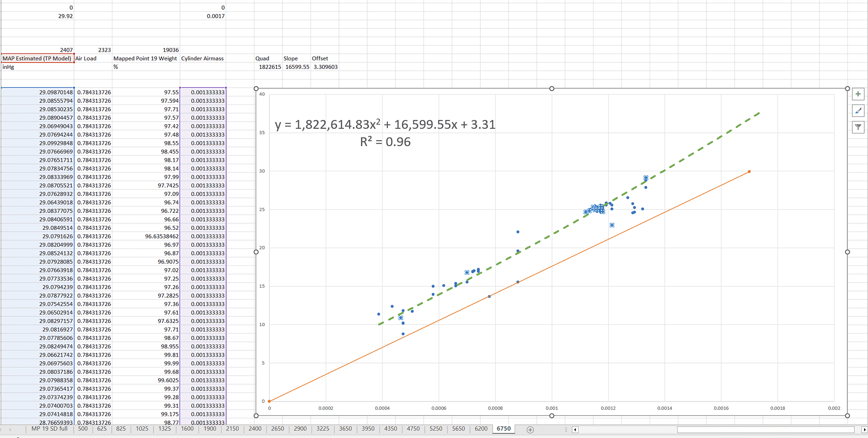
Task: Select the Quad label cell
Action: (x=268, y=58)
